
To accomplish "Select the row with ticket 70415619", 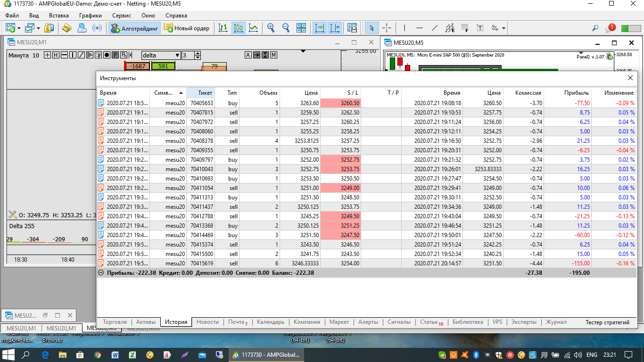I will tap(367, 263).
